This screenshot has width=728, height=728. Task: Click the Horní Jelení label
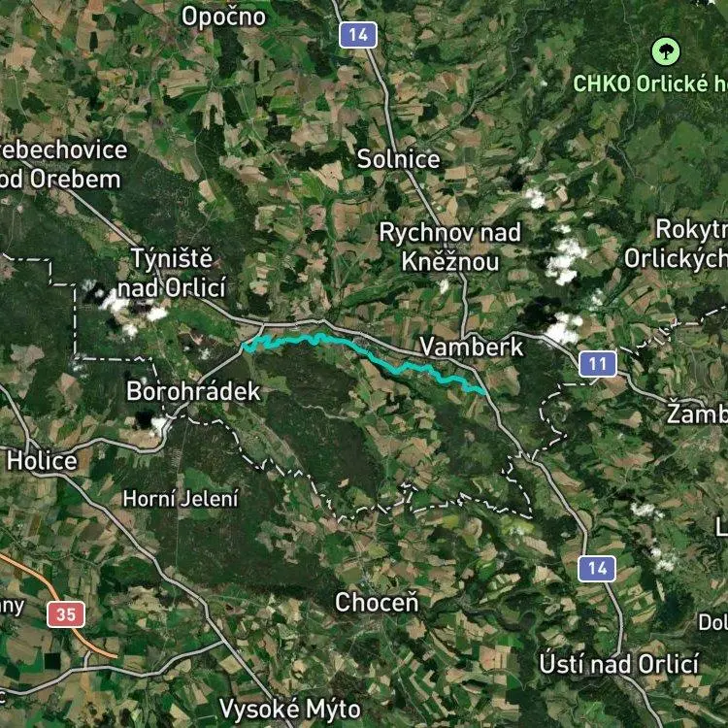tap(181, 499)
